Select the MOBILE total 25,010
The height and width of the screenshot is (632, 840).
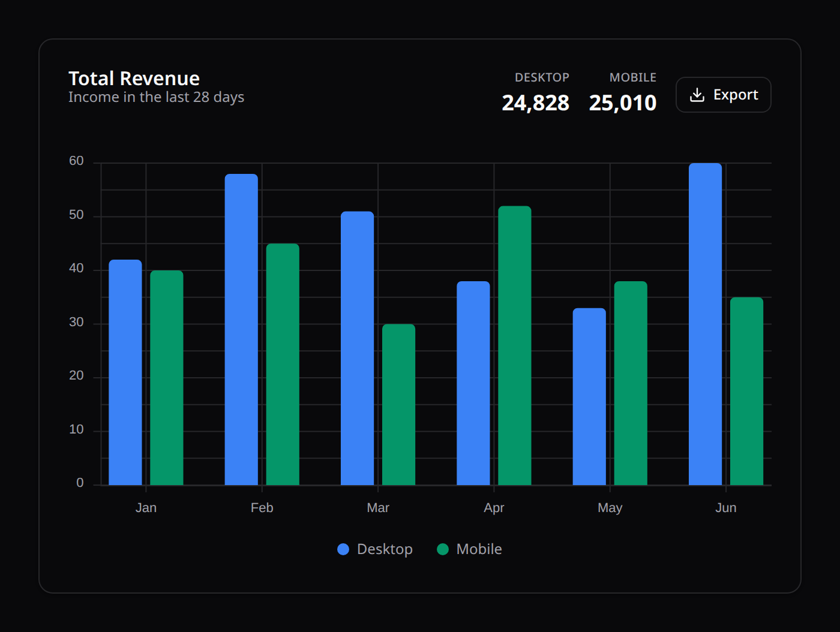coord(623,103)
